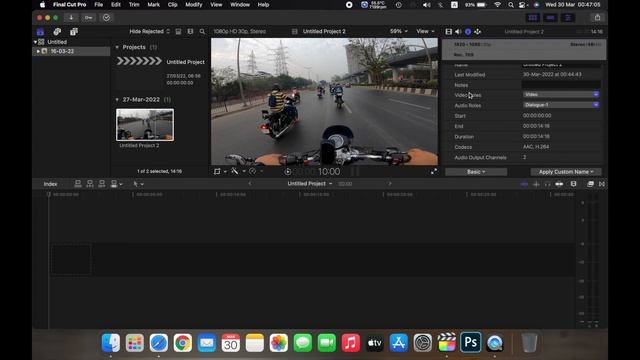Select the Untitled Project 2 thumbnail
This screenshot has width=640, height=360.
click(x=145, y=124)
